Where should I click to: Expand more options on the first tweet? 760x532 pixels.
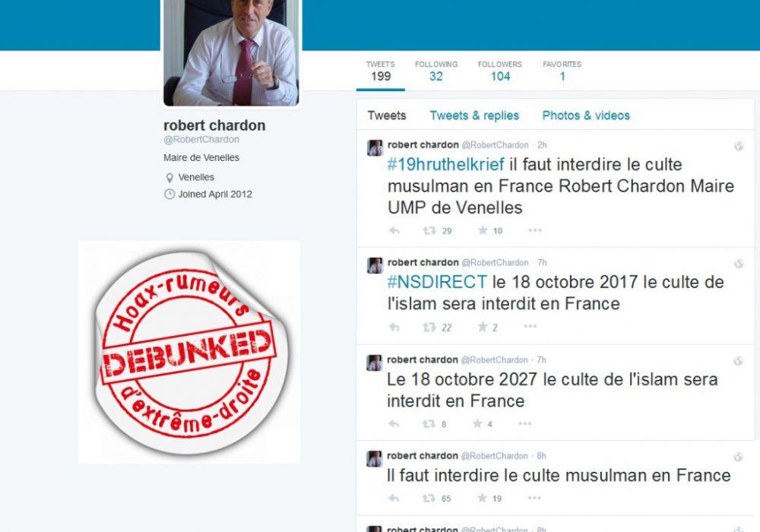tap(534, 230)
